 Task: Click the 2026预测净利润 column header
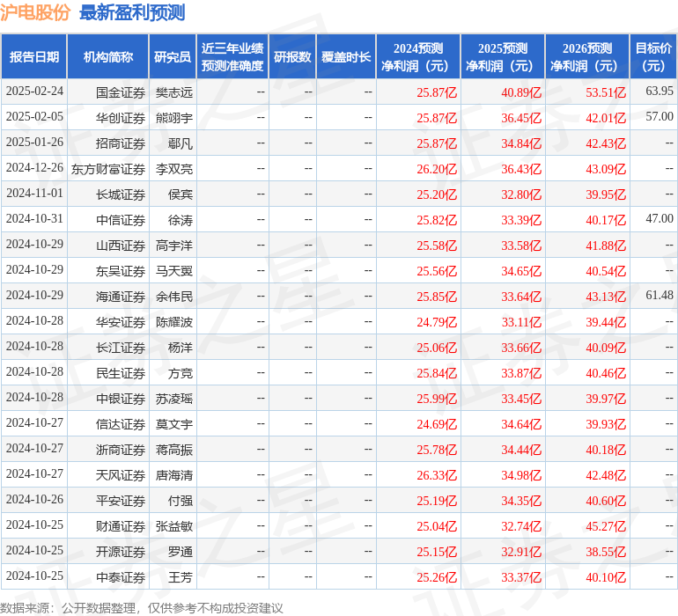(587, 56)
